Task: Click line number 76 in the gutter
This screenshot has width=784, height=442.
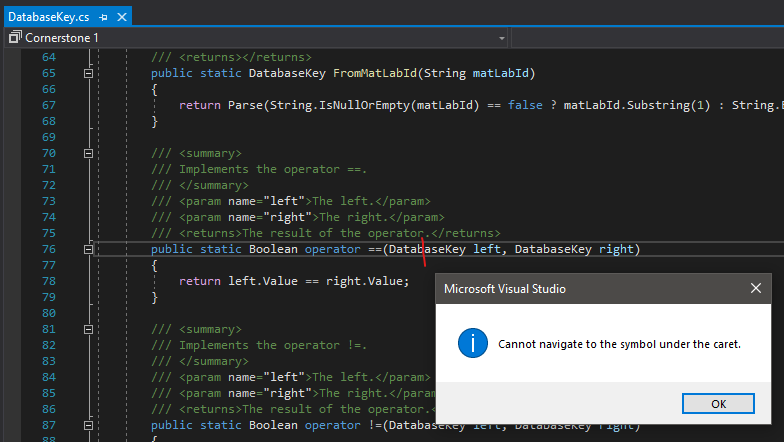Action: coord(49,250)
